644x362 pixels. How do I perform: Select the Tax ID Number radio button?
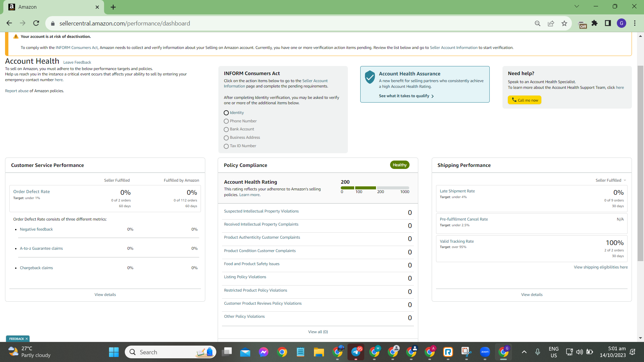click(226, 146)
